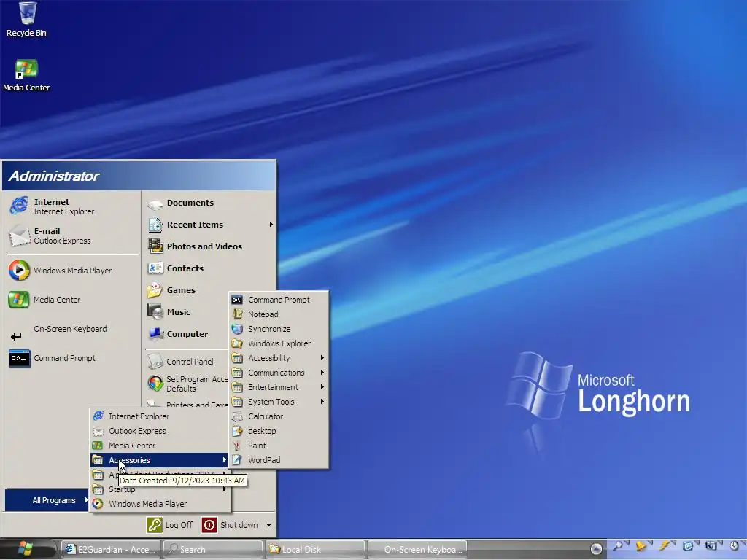Select Internet Explorer in All Programs list
Image resolution: width=747 pixels, height=560 pixels.
click(159, 416)
